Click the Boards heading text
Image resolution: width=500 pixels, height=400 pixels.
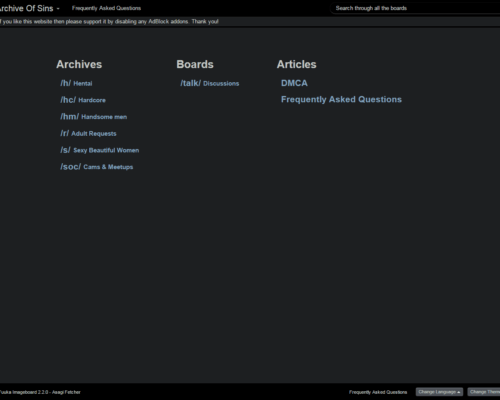click(x=195, y=64)
